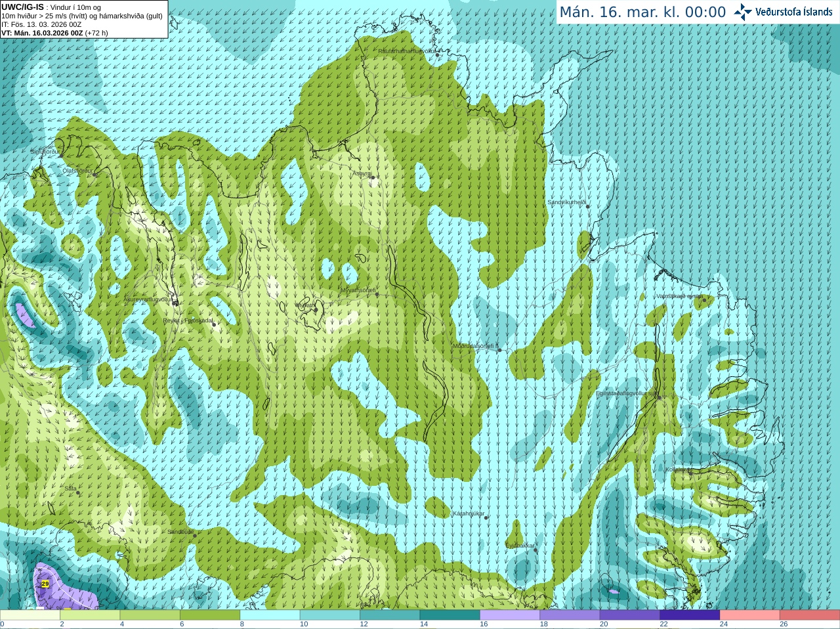
Task: Click the Veðurstofa Íslands wordmark text
Action: [794, 12]
